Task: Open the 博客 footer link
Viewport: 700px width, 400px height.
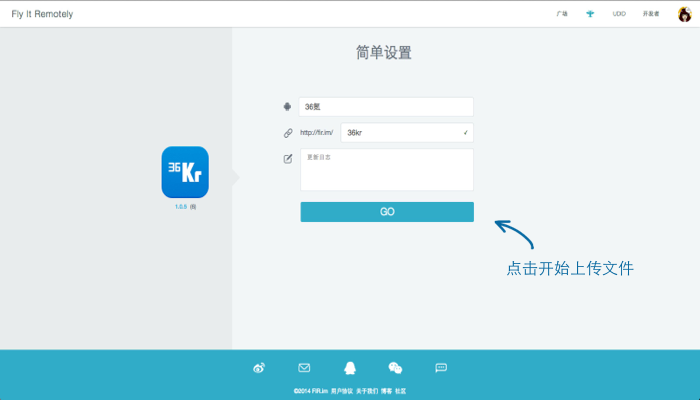Action: [386, 391]
